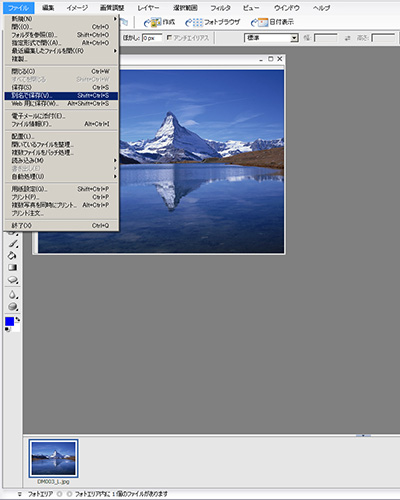400x500 pixels.
Task: Choose 開いているファイルを整理... menu item
Action: 61,144
